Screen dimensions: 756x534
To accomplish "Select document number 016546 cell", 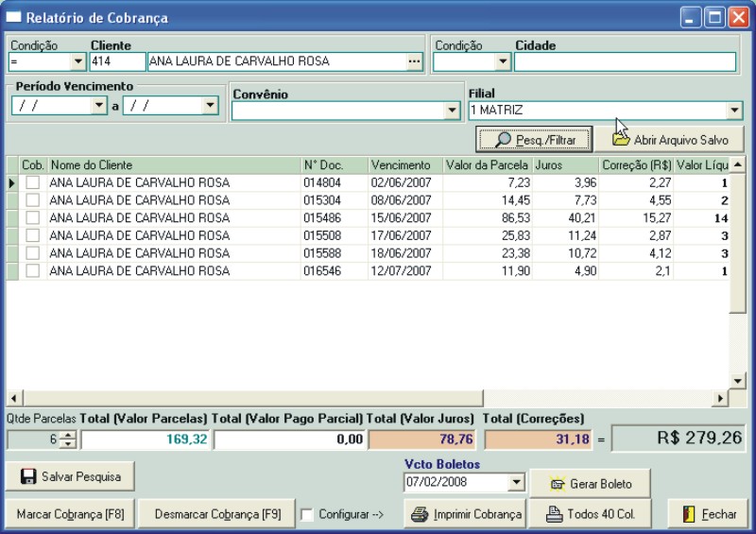I will (x=335, y=270).
